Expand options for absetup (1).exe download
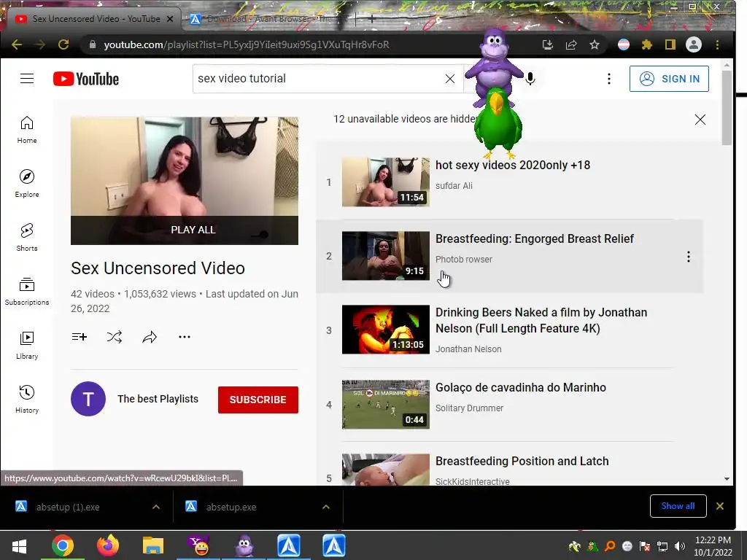Viewport: 747px width, 560px height. (156, 507)
